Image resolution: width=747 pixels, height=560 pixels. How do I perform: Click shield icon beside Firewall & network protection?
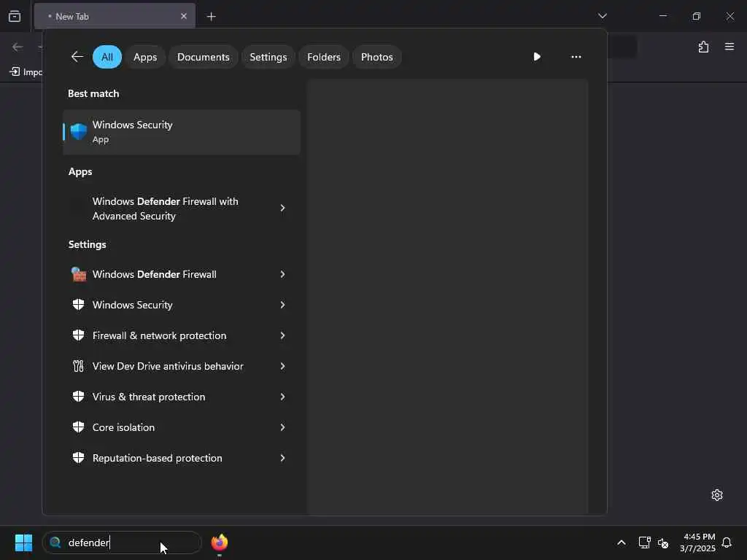click(x=79, y=335)
